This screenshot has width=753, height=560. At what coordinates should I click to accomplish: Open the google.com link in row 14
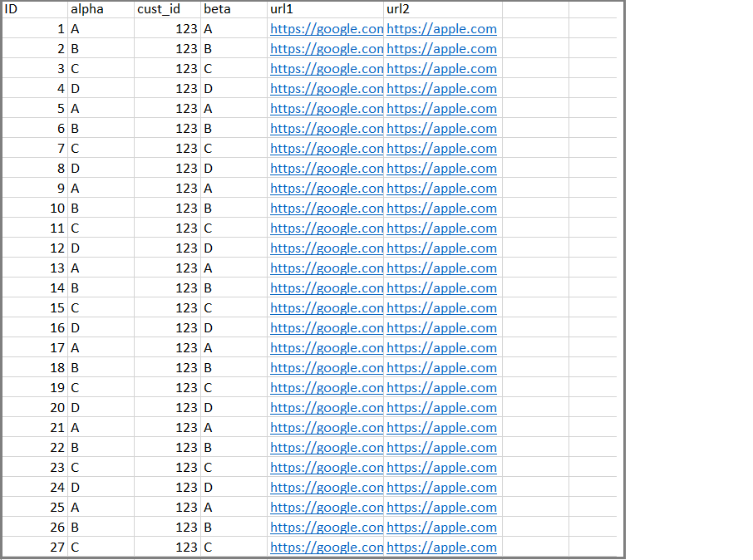[327, 288]
